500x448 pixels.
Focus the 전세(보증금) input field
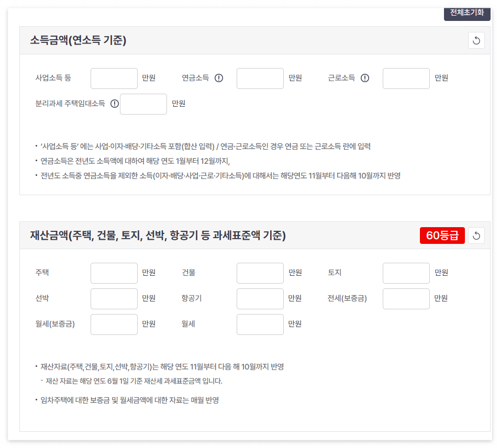tap(406, 299)
